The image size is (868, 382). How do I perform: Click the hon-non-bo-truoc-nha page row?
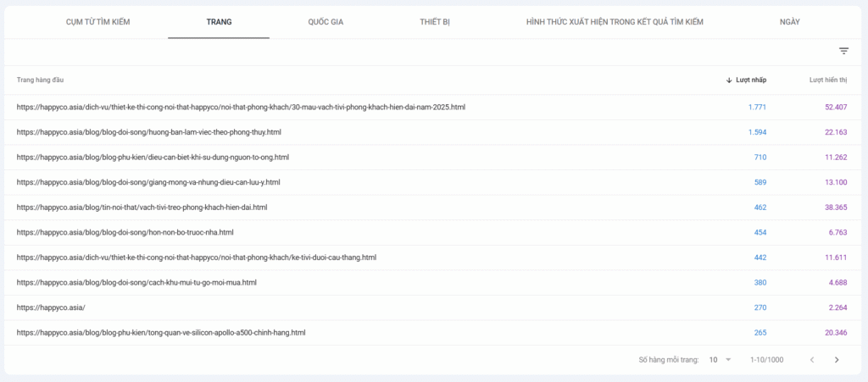[x=125, y=232]
